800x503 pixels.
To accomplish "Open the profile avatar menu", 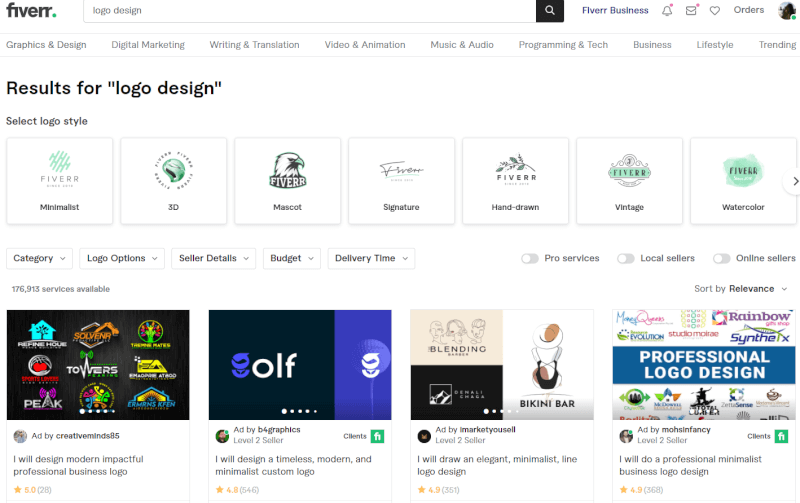I will pos(786,10).
